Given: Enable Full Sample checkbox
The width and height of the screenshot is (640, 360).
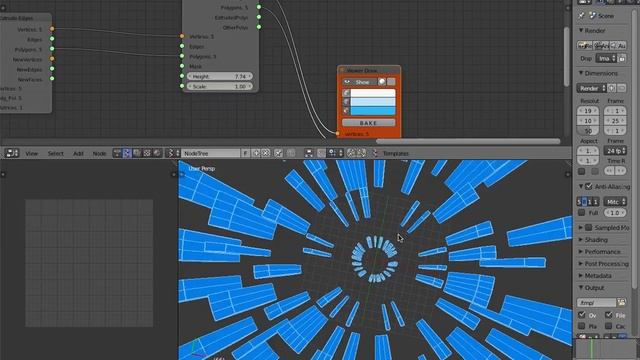Looking at the screenshot, I should coord(581,213).
